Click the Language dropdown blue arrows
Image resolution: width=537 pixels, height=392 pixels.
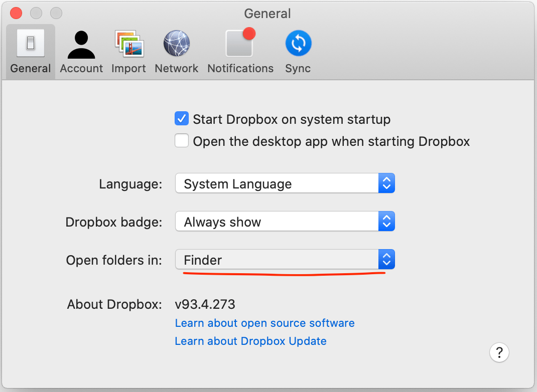pos(386,183)
